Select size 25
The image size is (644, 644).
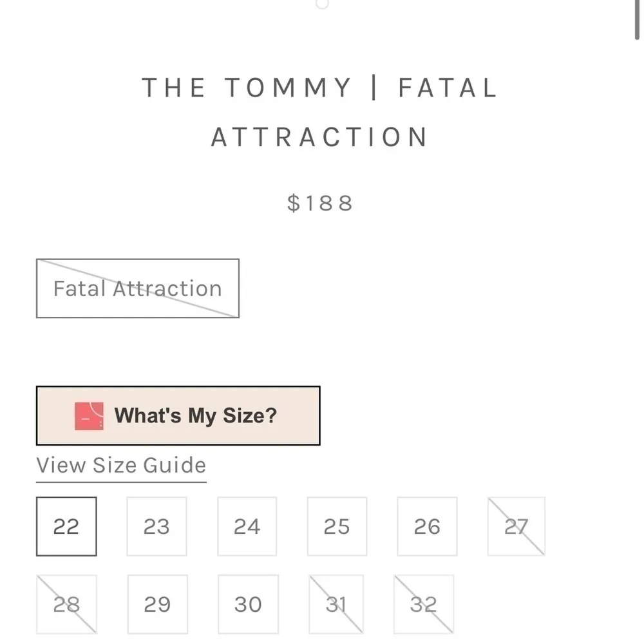(337, 526)
